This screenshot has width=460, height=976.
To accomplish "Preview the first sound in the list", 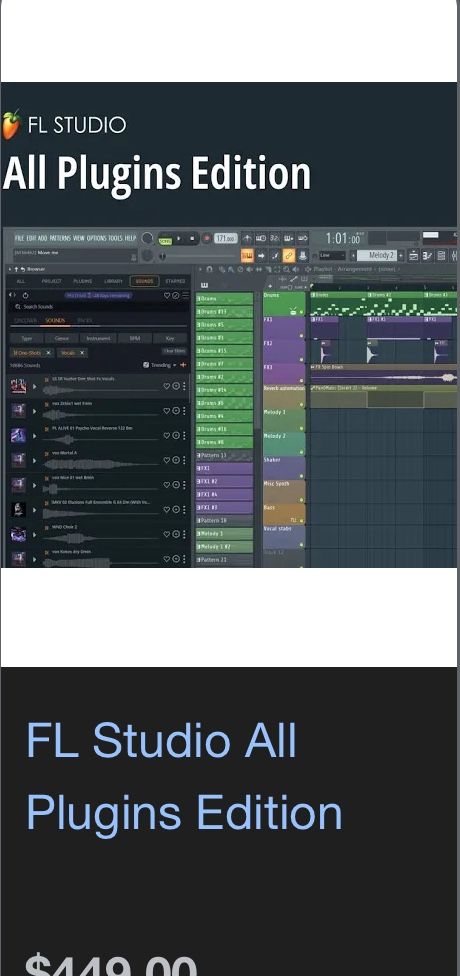I will coord(34,387).
